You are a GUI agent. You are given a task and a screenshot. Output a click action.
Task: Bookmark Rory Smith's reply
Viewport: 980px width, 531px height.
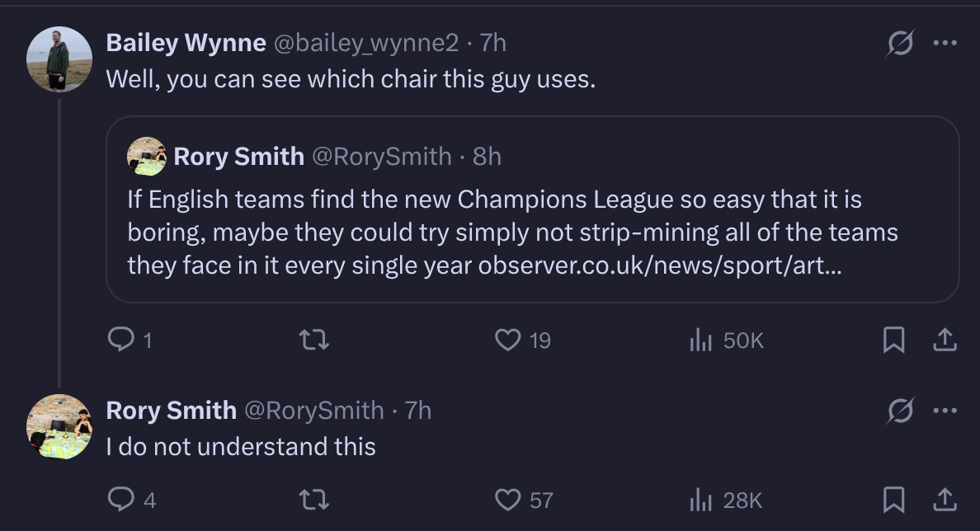(x=893, y=500)
